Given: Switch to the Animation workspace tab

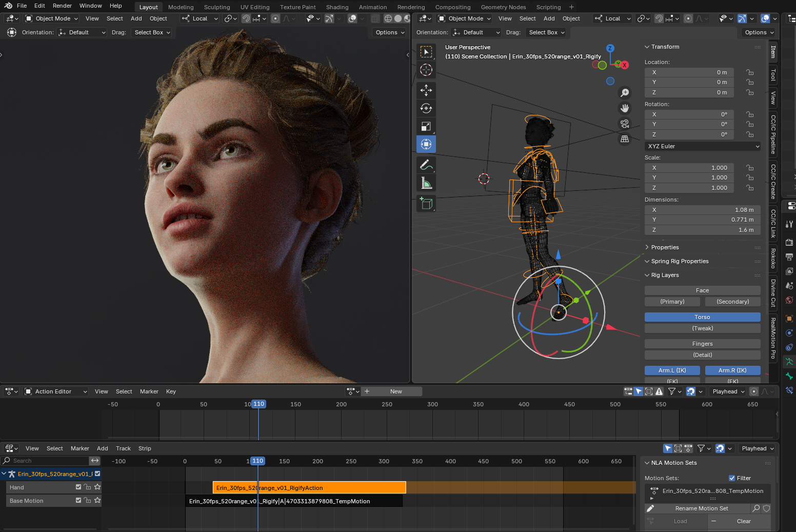Looking at the screenshot, I should [x=373, y=7].
